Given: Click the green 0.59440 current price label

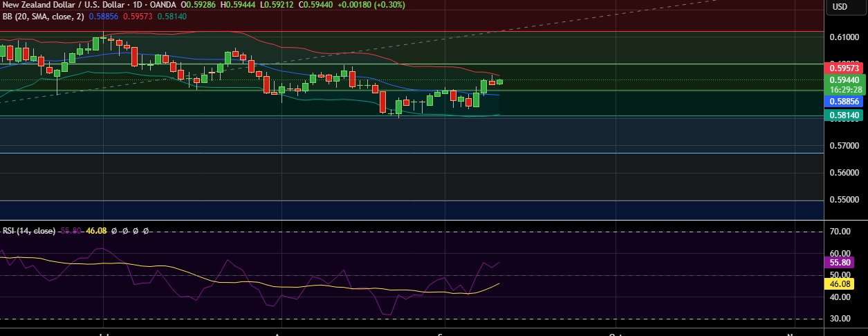Looking at the screenshot, I should coord(844,80).
